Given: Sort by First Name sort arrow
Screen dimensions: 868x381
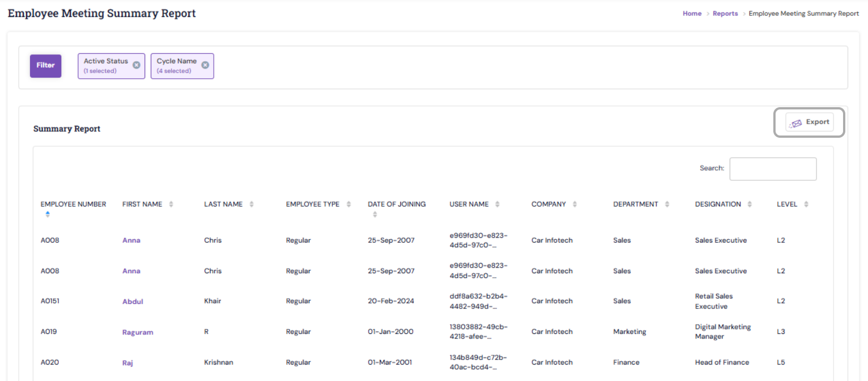Looking at the screenshot, I should pyautogui.click(x=171, y=204).
